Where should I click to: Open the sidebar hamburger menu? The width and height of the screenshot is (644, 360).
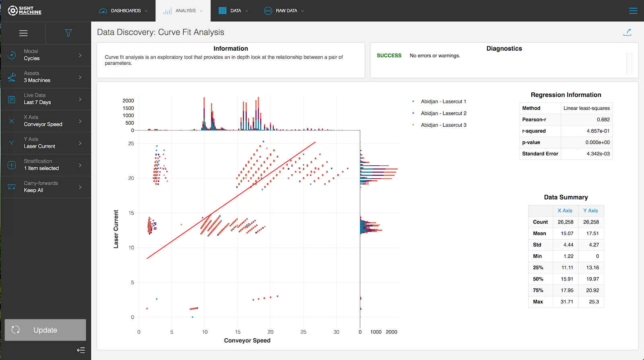coord(23,33)
